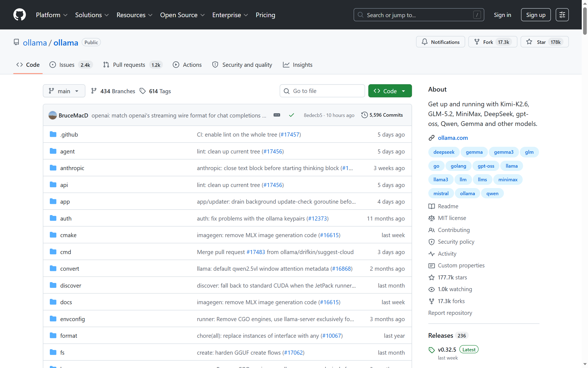The image size is (588, 368).
Task: Click the GitHub Octocat logo
Action: point(20,15)
